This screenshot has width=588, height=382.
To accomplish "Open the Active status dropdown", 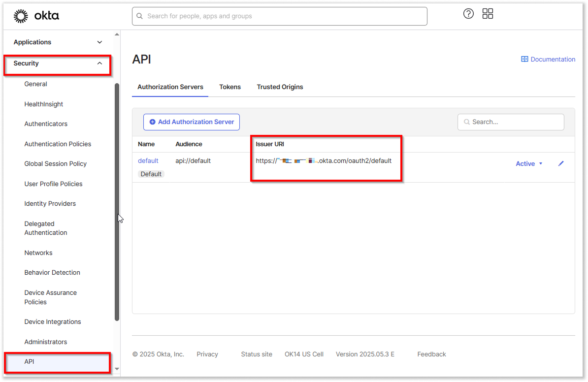I will pyautogui.click(x=529, y=164).
